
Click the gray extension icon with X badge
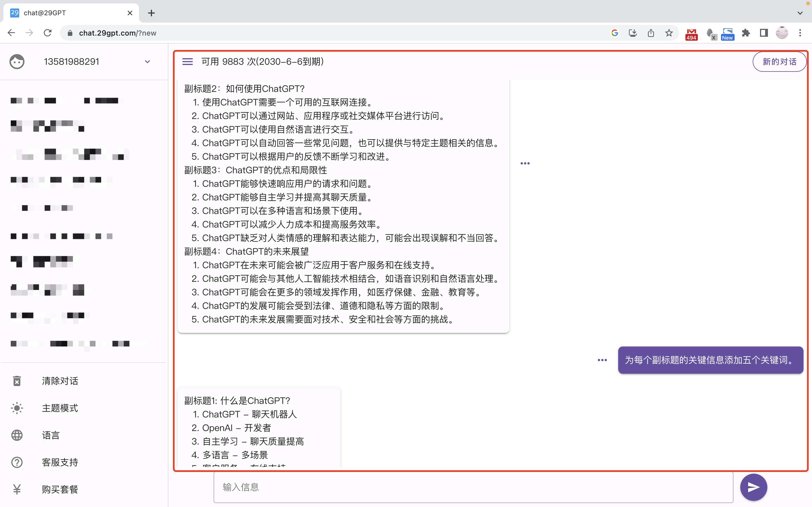[711, 34]
